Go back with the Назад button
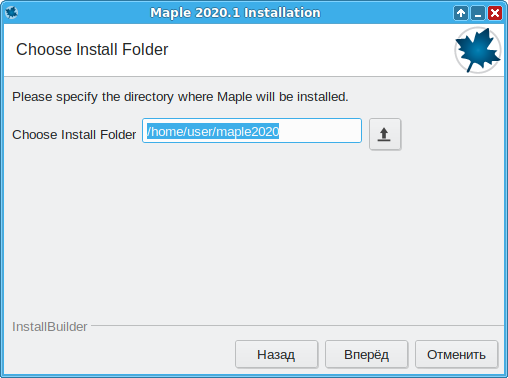This screenshot has height=378, width=508. 276,354
